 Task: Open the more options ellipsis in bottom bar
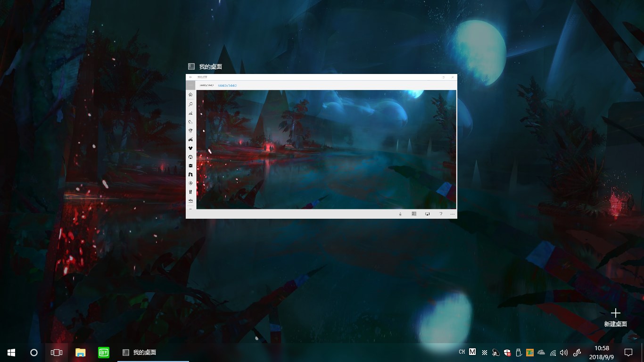pyautogui.click(x=453, y=214)
